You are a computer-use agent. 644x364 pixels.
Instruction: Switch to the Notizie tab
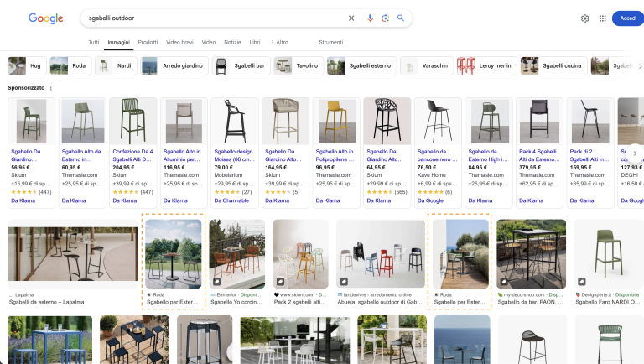coord(232,42)
